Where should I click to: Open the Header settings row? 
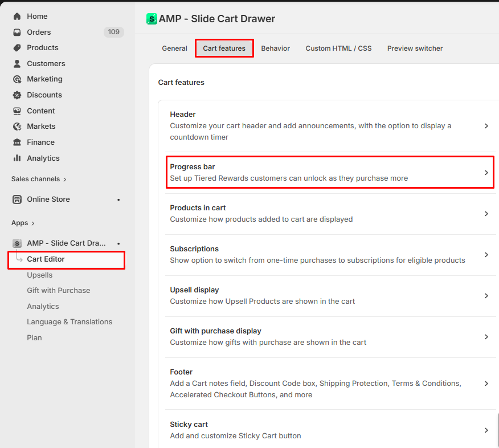330,126
